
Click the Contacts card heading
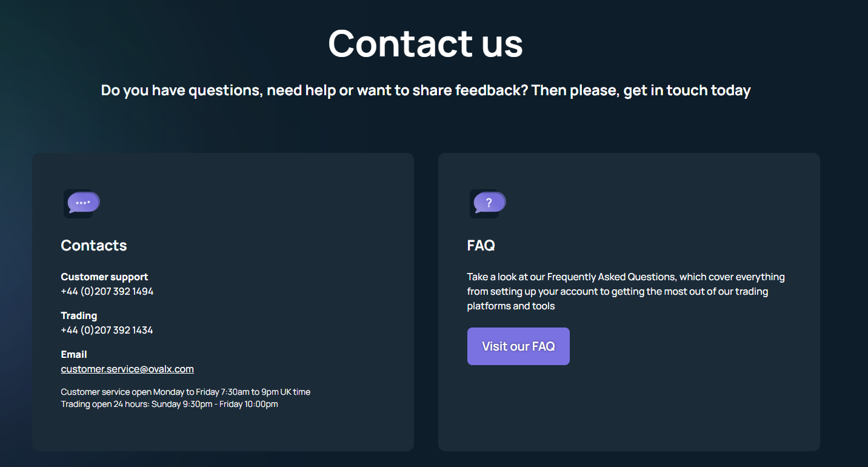94,245
